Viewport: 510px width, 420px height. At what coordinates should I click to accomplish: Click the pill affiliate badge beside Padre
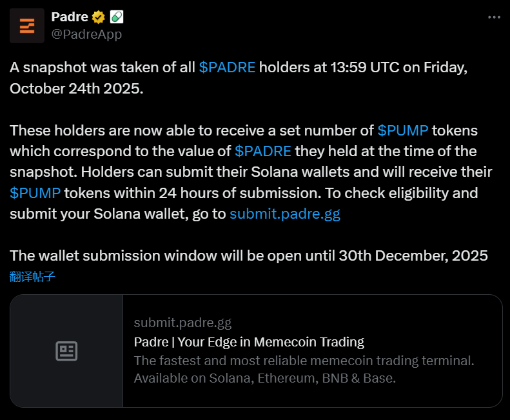(117, 17)
